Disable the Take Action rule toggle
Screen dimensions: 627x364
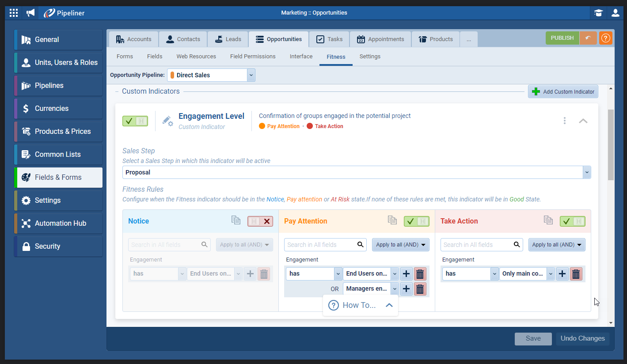pyautogui.click(x=572, y=221)
